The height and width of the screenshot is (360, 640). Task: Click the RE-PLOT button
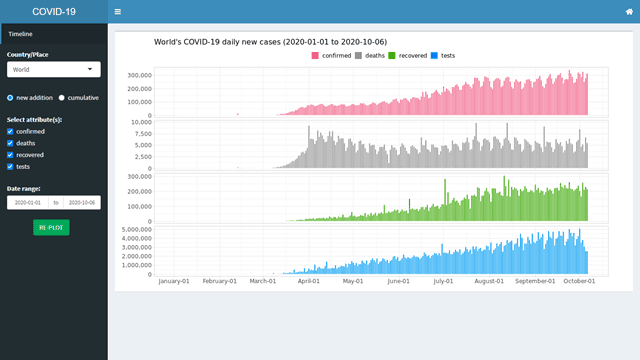click(x=51, y=227)
